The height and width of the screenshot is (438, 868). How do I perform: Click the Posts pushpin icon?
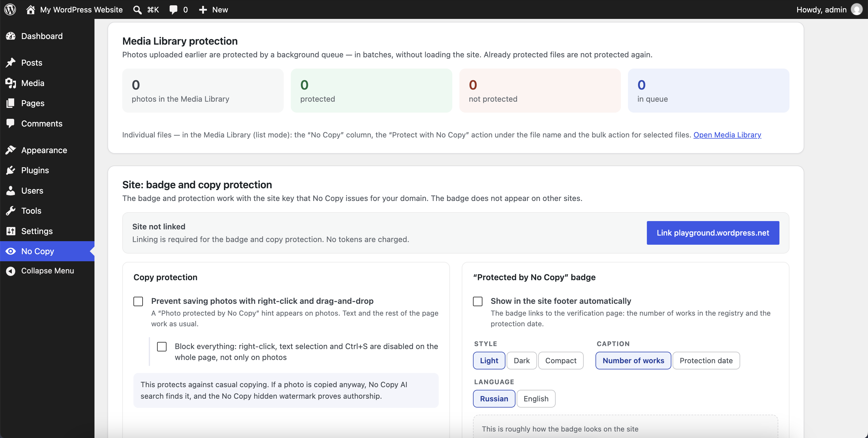tap(11, 63)
